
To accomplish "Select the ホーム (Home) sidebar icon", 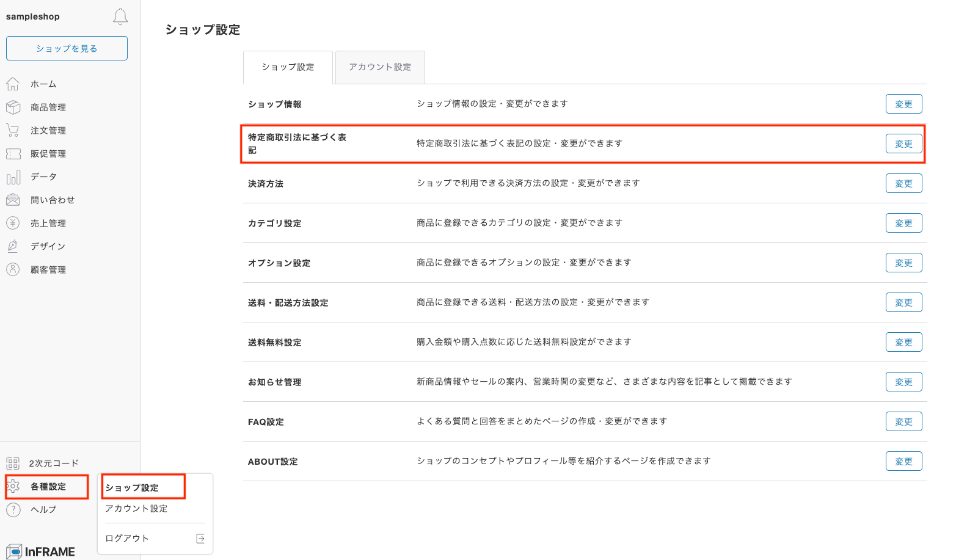I will pos(13,84).
